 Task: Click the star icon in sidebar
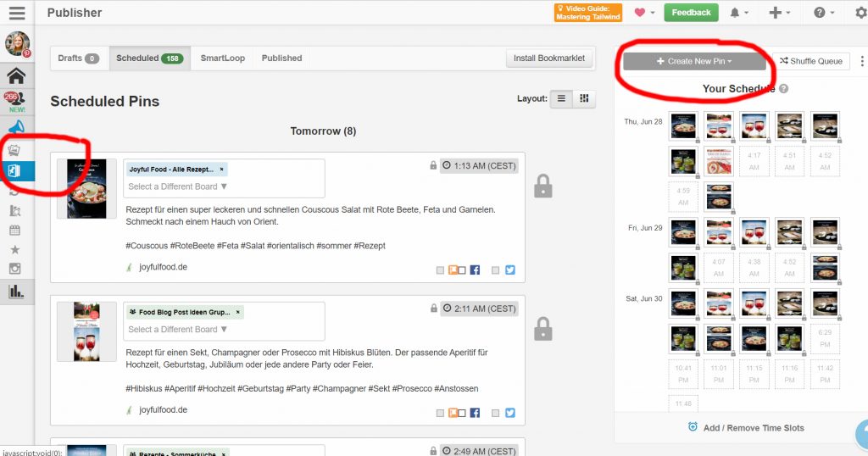pyautogui.click(x=15, y=250)
